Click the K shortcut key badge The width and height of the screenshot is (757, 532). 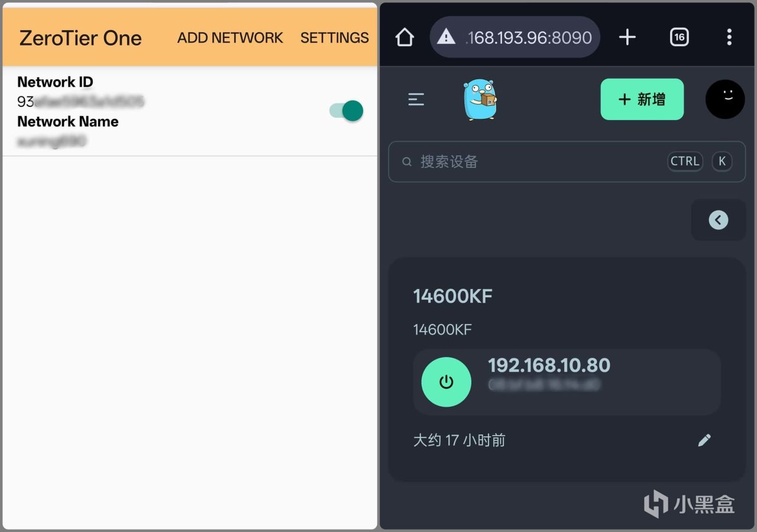coord(722,161)
